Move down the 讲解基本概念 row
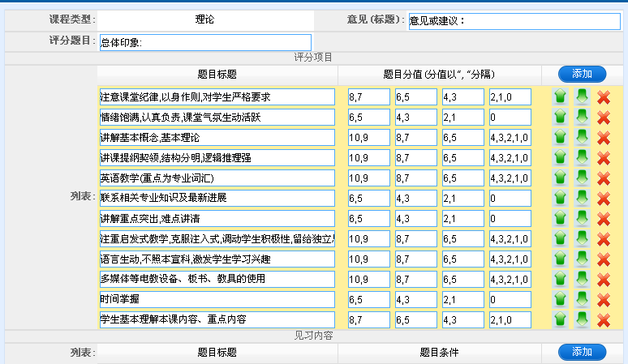This screenshot has width=628, height=364. pos(582,138)
